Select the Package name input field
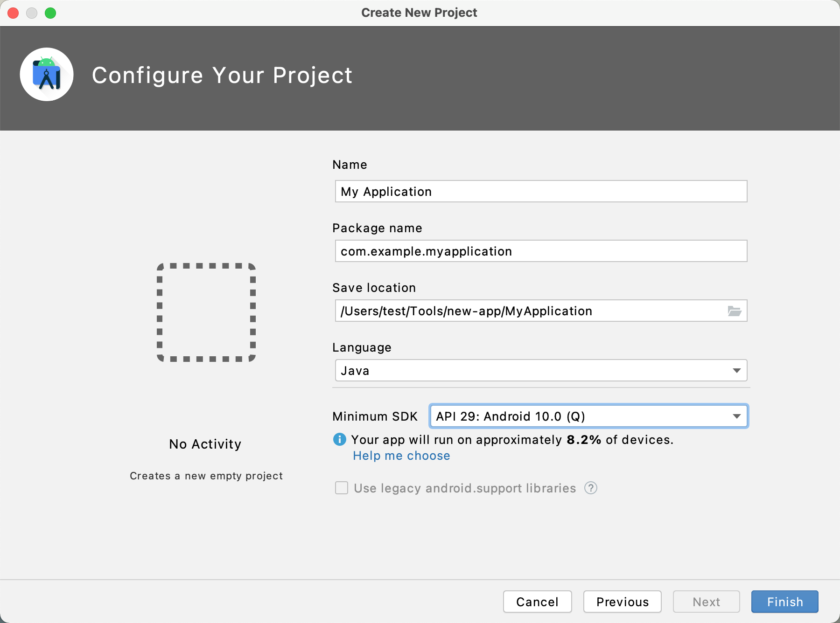 click(x=540, y=251)
